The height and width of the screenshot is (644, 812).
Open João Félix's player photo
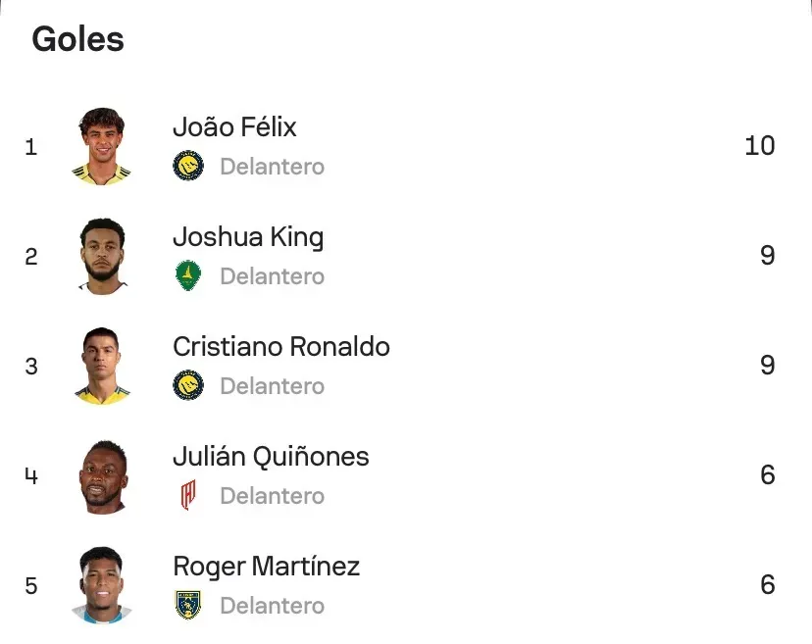click(x=101, y=146)
